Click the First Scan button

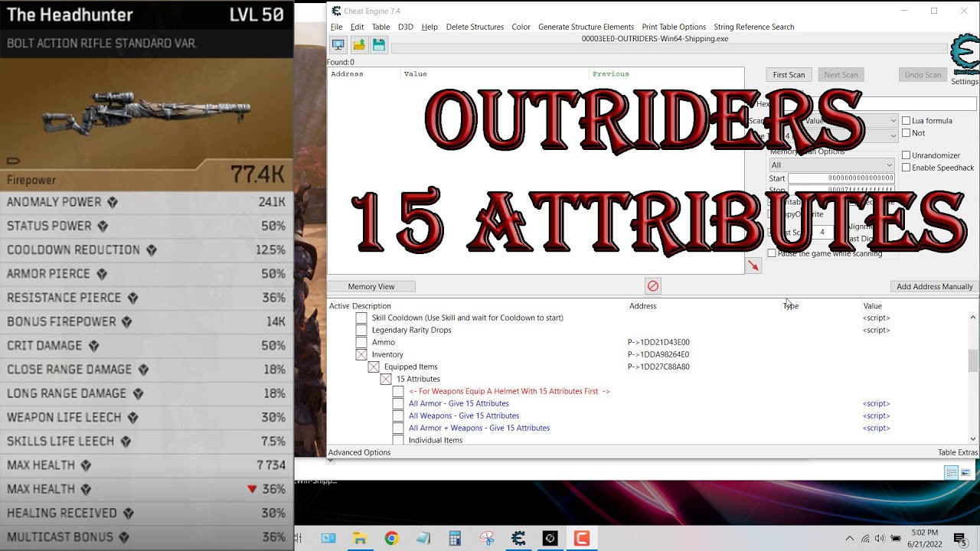789,74
